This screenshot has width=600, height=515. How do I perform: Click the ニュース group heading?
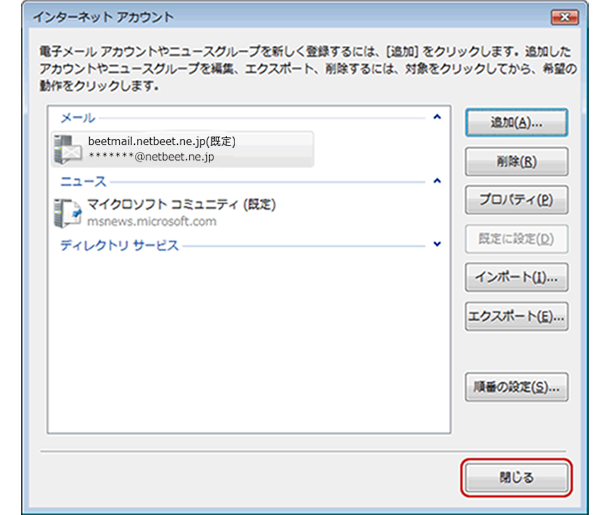tap(83, 181)
